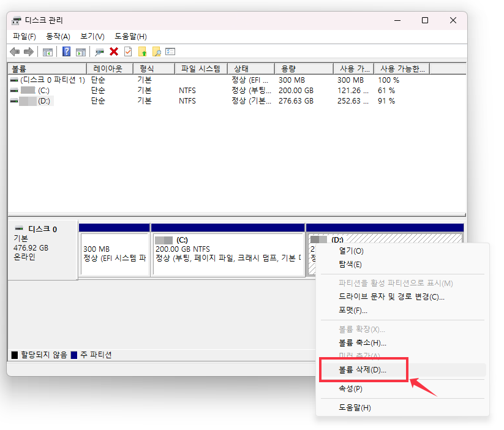Open the 동작(A) menu

[57, 36]
